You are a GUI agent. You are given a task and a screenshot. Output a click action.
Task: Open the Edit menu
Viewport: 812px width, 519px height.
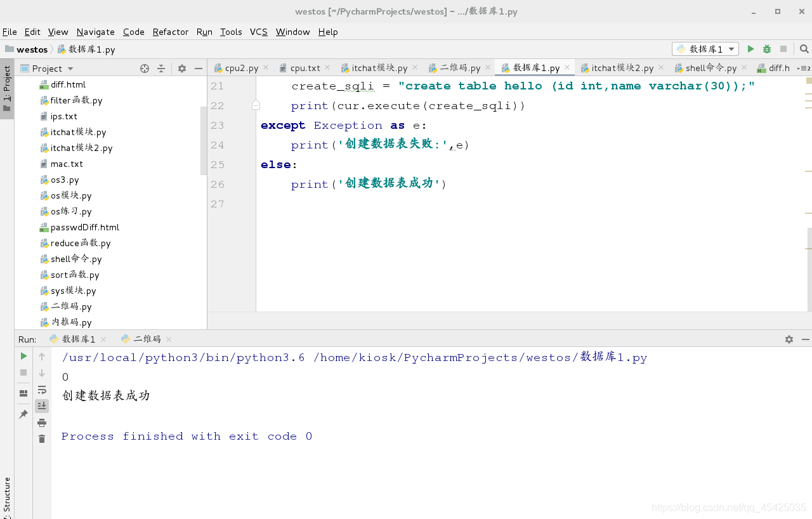tap(32, 32)
